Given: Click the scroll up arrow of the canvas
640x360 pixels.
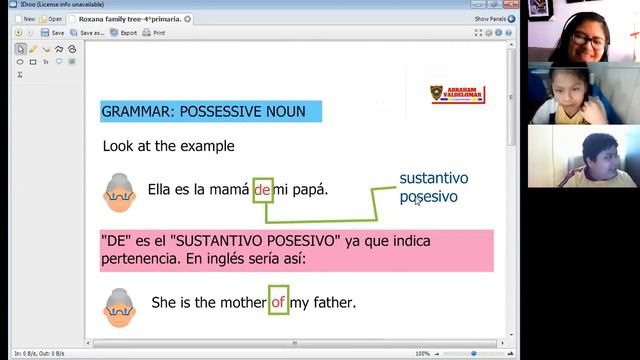Looking at the screenshot, I should pyautogui.click(x=511, y=44).
